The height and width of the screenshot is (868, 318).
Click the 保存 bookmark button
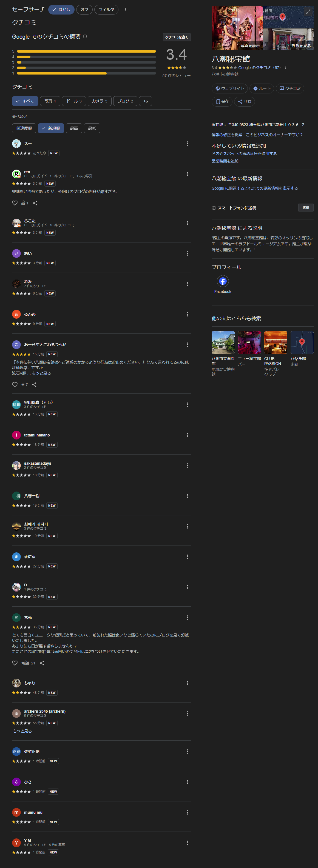point(222,101)
